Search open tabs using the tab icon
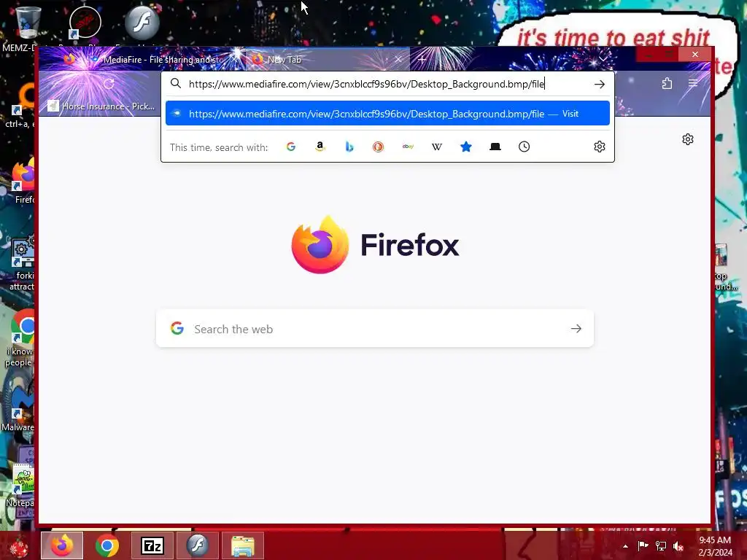 [x=495, y=147]
